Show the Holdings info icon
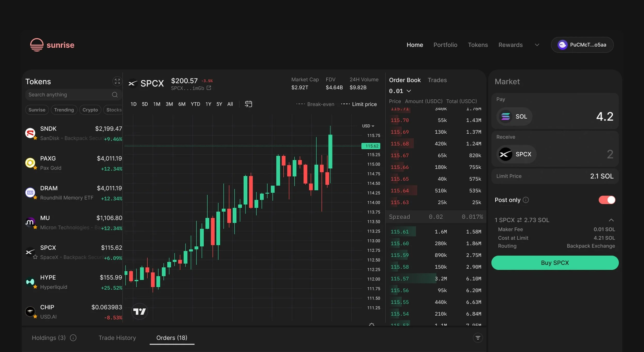The height and width of the screenshot is (352, 644). 73,338
